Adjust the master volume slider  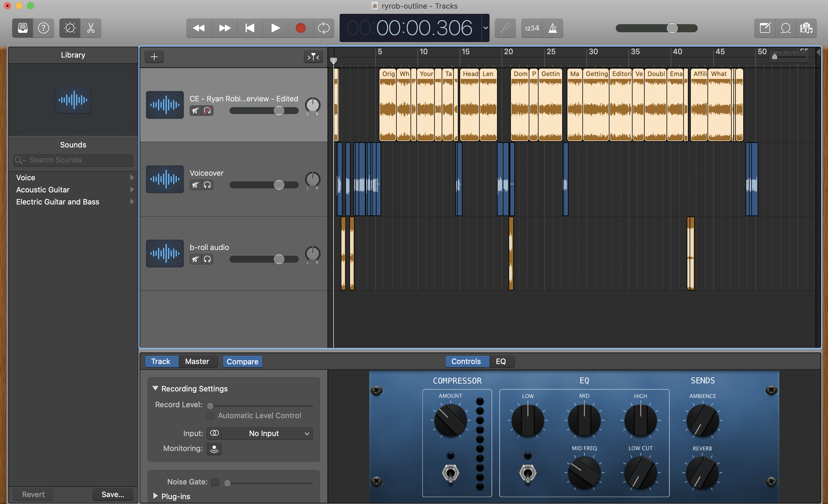coord(672,28)
